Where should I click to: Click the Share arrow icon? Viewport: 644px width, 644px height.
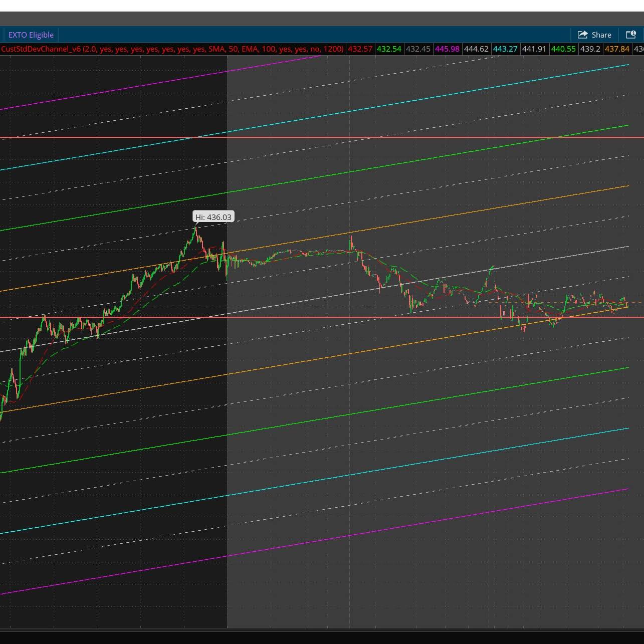tap(582, 35)
